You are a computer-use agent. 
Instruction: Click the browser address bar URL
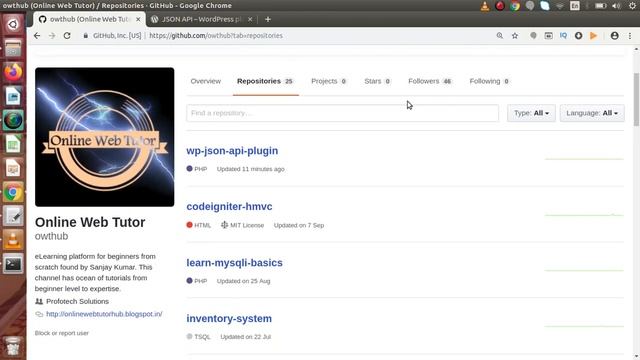pyautogui.click(x=216, y=36)
